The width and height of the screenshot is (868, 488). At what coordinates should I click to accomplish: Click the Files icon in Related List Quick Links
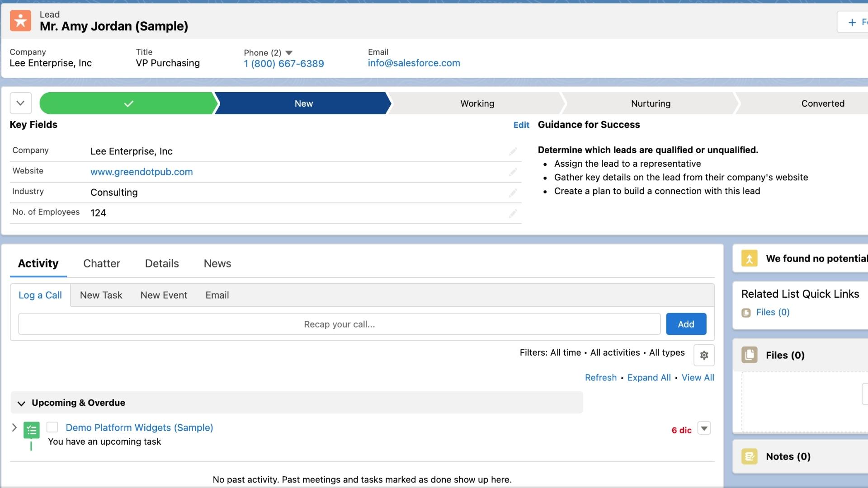746,313
